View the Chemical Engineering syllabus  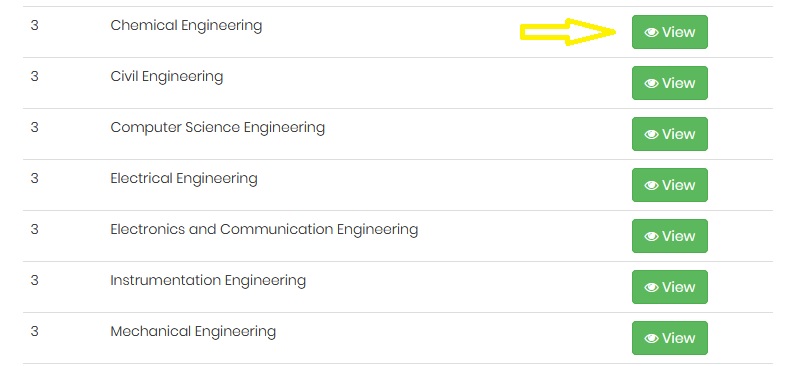coord(670,32)
